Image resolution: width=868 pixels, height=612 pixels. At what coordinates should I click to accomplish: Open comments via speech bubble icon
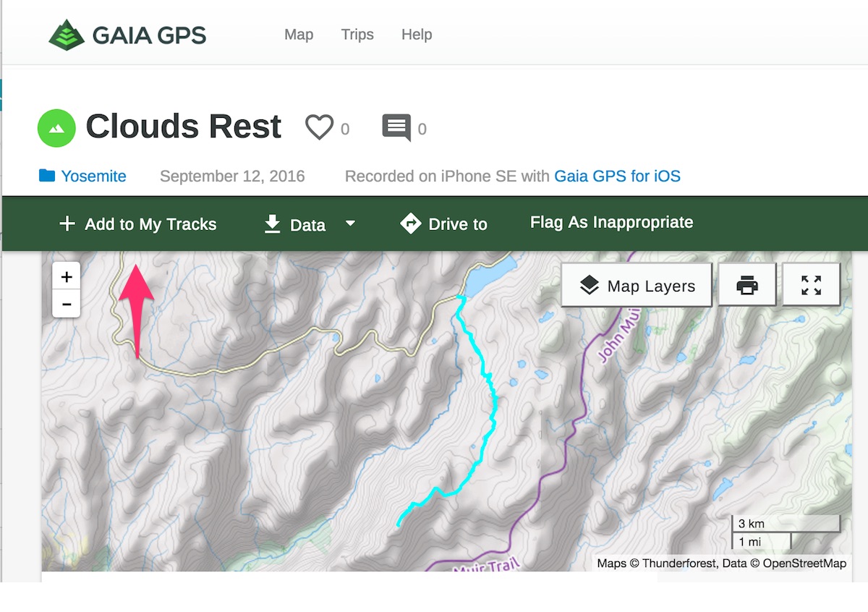(x=396, y=128)
